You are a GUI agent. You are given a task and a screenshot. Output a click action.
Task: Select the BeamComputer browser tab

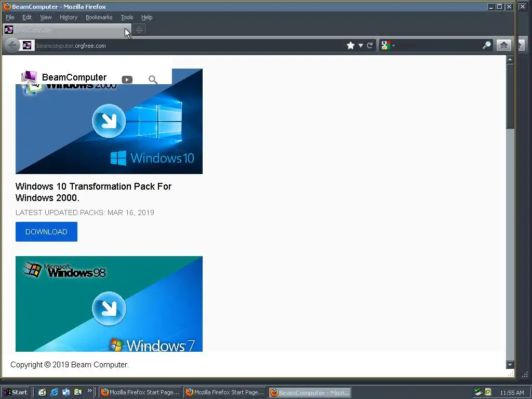click(x=66, y=30)
